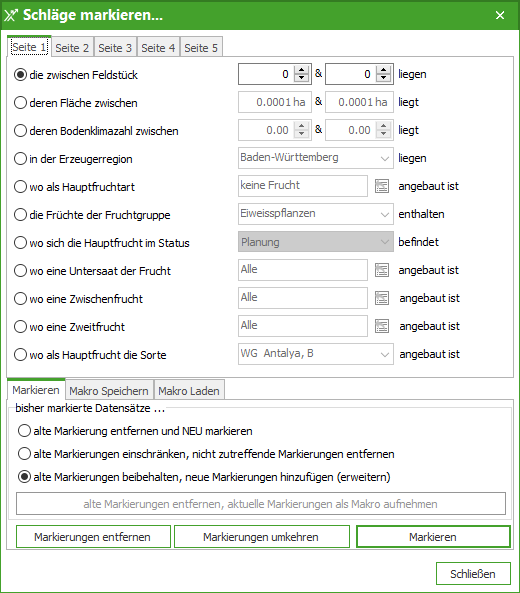Choose 'alte Markierung entfernen und NEU markieren'
The image size is (520, 593).
24,431
